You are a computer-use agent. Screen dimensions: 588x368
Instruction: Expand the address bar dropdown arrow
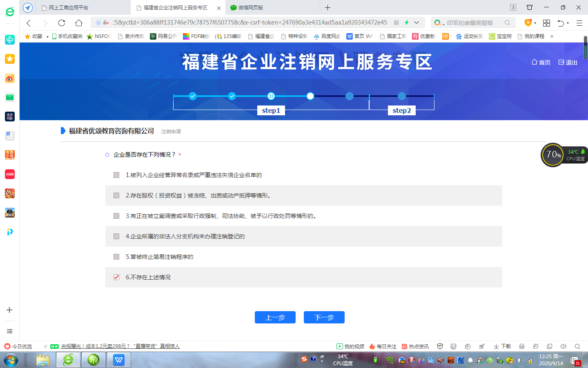(416, 22)
